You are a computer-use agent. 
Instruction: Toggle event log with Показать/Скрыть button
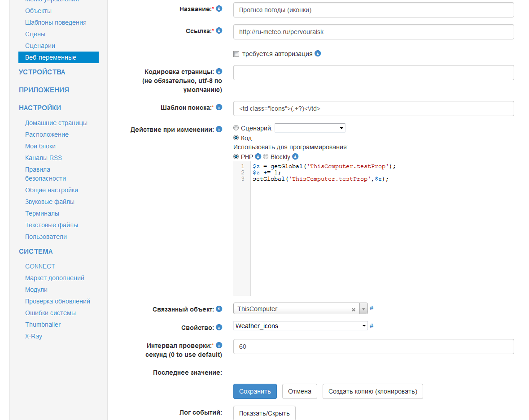(264, 413)
